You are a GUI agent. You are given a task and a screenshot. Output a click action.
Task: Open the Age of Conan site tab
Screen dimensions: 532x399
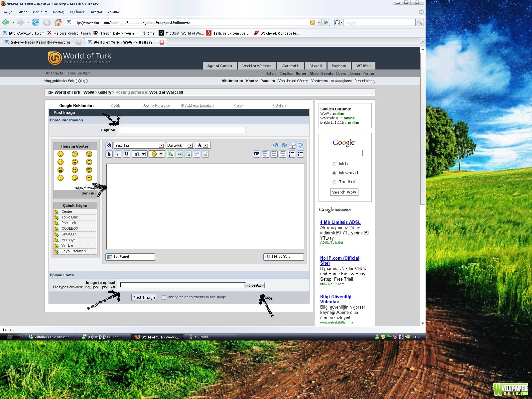point(219,66)
